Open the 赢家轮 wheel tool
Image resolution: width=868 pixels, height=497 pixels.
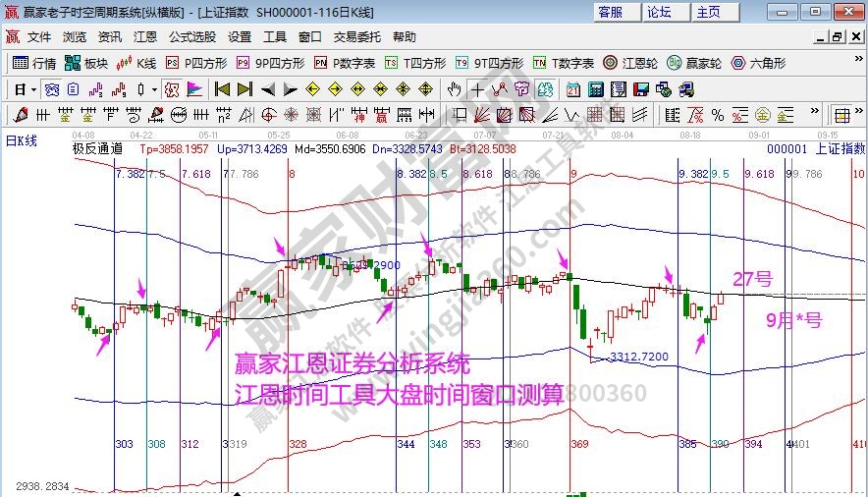click(694, 63)
